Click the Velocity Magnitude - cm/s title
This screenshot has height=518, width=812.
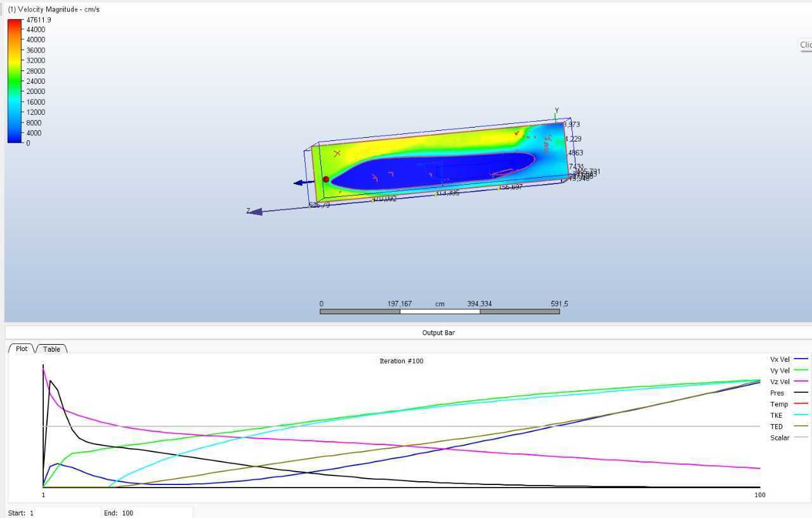coord(54,10)
